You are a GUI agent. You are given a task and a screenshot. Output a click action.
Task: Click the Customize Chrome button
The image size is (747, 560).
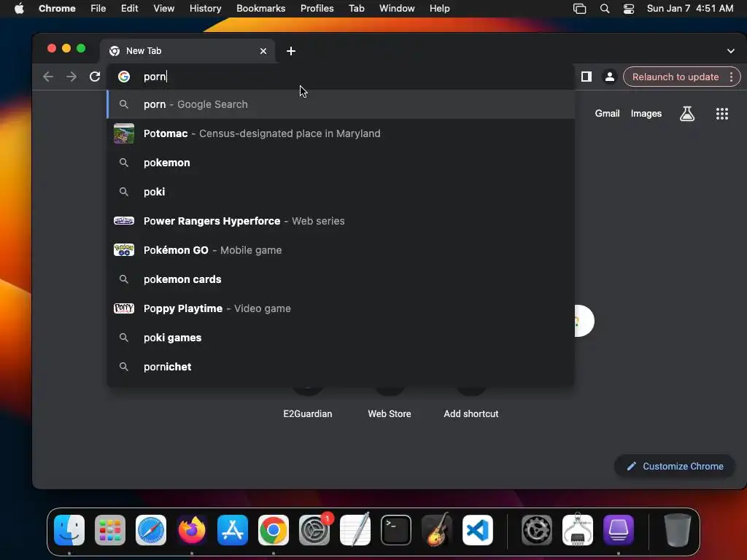click(x=675, y=466)
